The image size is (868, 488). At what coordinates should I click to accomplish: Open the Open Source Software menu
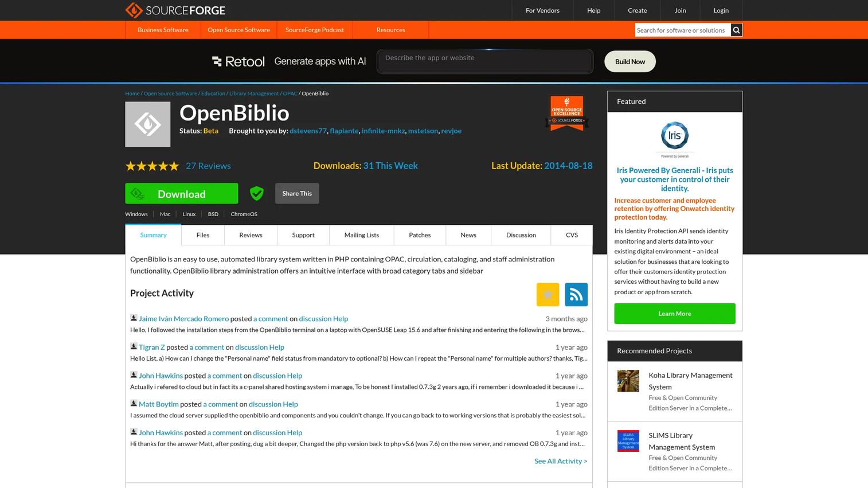238,30
